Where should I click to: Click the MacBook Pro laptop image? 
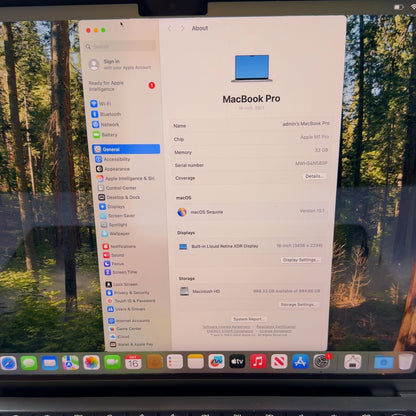click(252, 68)
